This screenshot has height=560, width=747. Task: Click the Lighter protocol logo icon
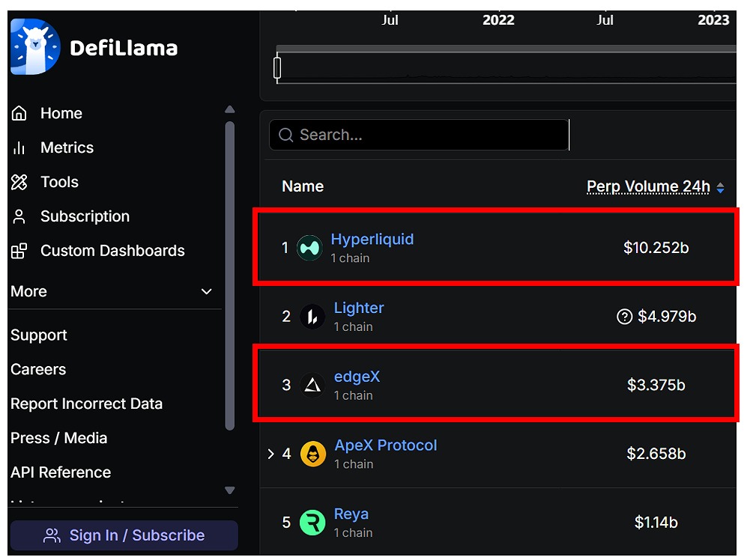coord(312,317)
